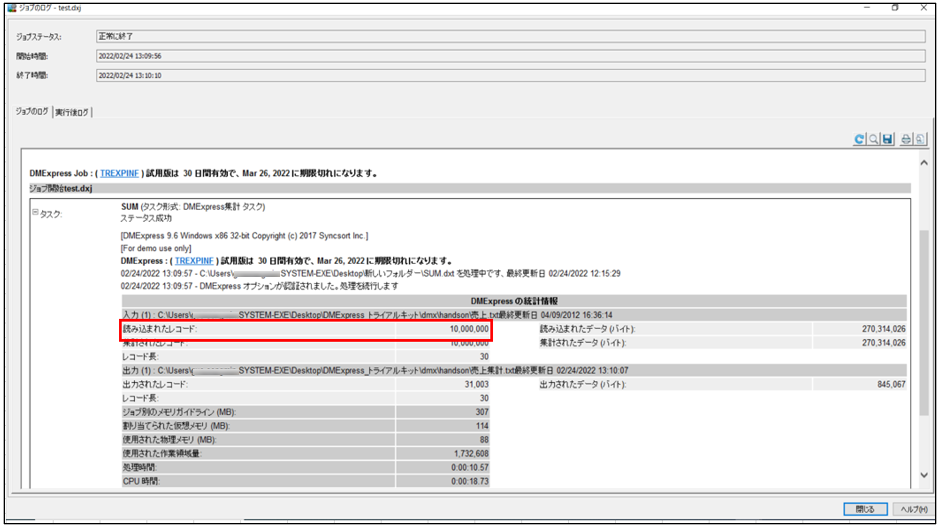This screenshot has width=938, height=528.
Task: Click the 終了時間 field
Action: tap(510, 75)
